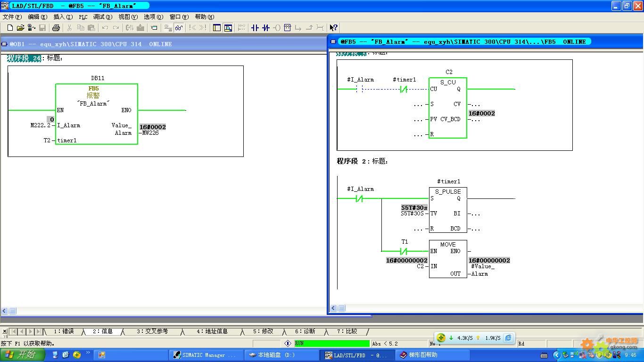Viewport: 644px width, 362px height.
Task: Click the New block toolbar icon
Action: [x=10, y=28]
